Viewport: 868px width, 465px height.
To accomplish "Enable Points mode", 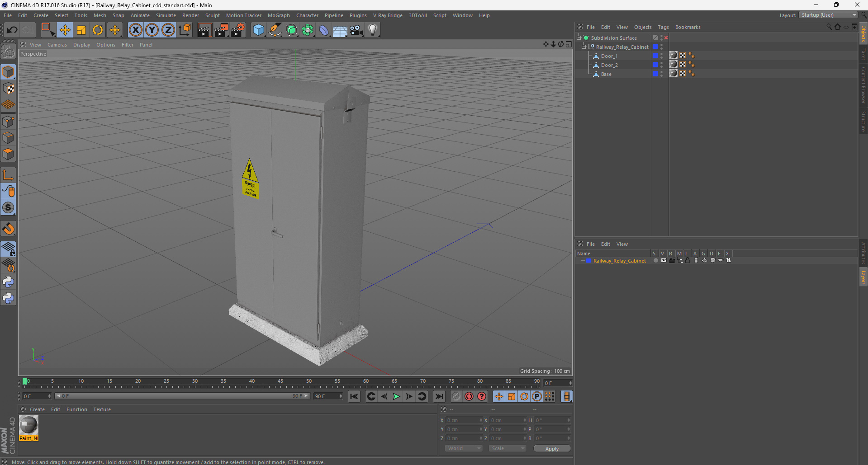I will (x=8, y=122).
